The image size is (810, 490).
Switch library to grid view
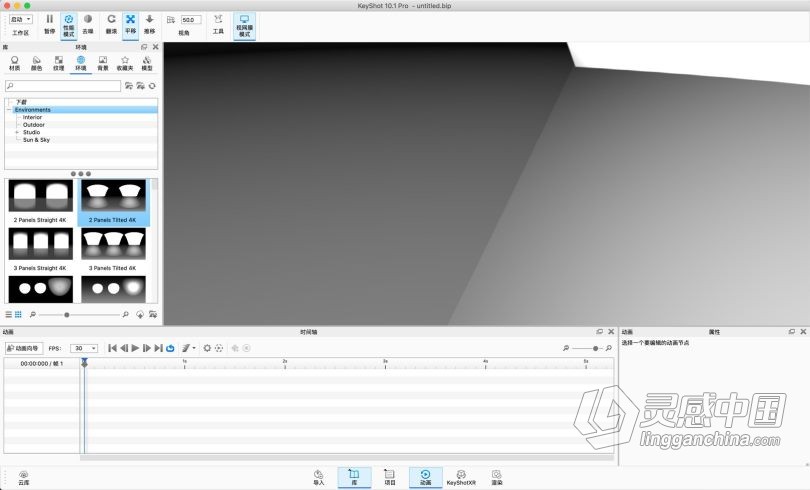click(x=18, y=314)
